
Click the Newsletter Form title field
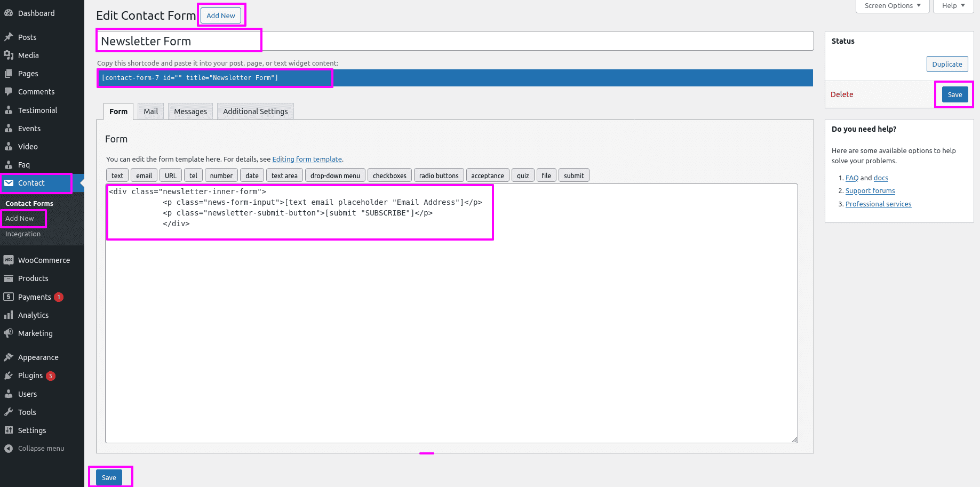click(x=455, y=41)
